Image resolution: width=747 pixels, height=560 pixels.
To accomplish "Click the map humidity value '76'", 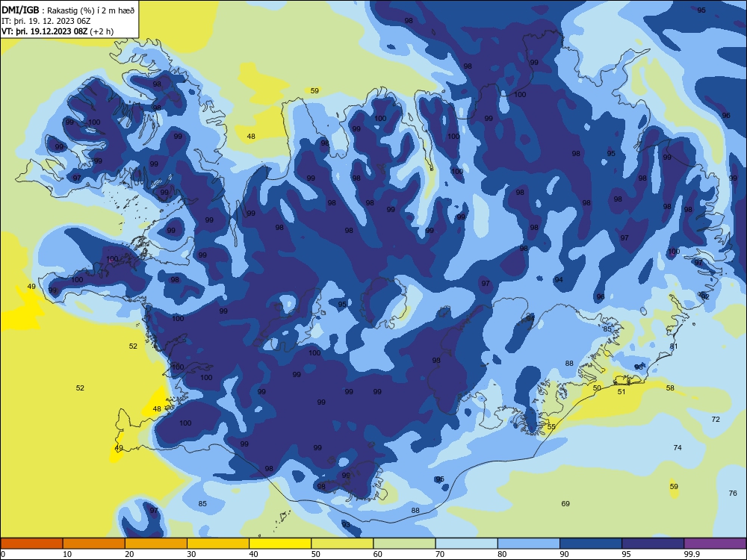I will [x=733, y=493].
